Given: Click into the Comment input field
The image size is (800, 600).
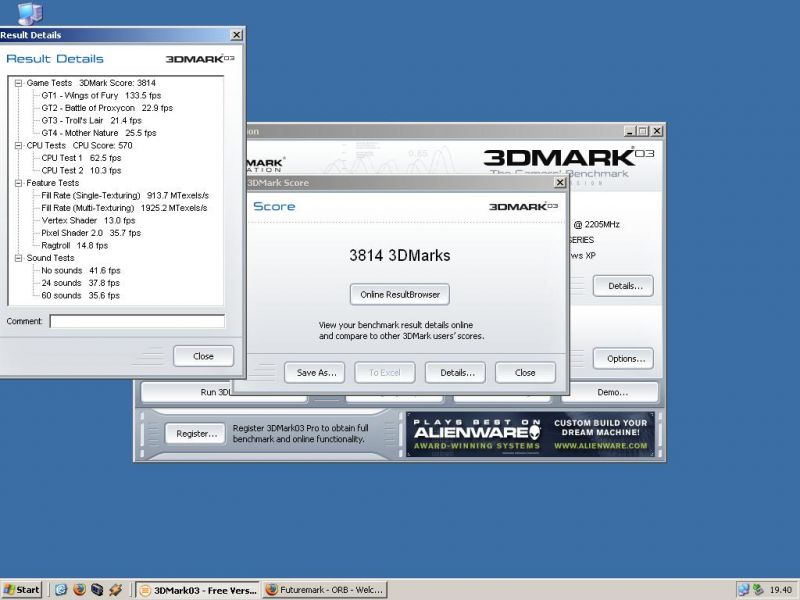Looking at the screenshot, I should [137, 321].
